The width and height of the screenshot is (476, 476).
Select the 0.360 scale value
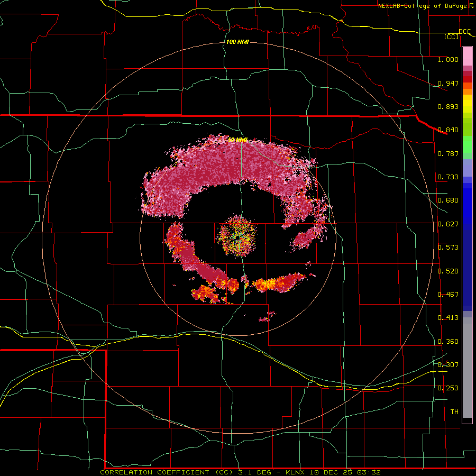coord(448,342)
